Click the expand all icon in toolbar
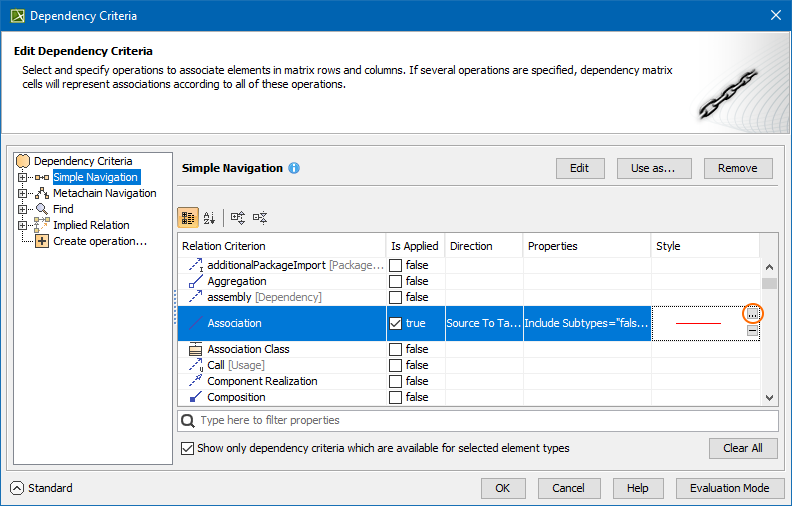Screen dimensions: 792x506 238,217
